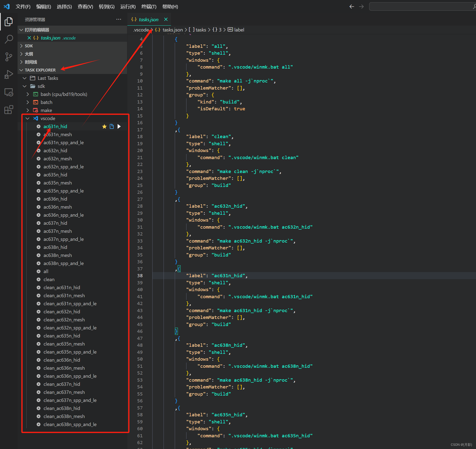This screenshot has width=476, height=449.
Task: Toggle favorite star on ac631n_hid task
Action: 104,126
